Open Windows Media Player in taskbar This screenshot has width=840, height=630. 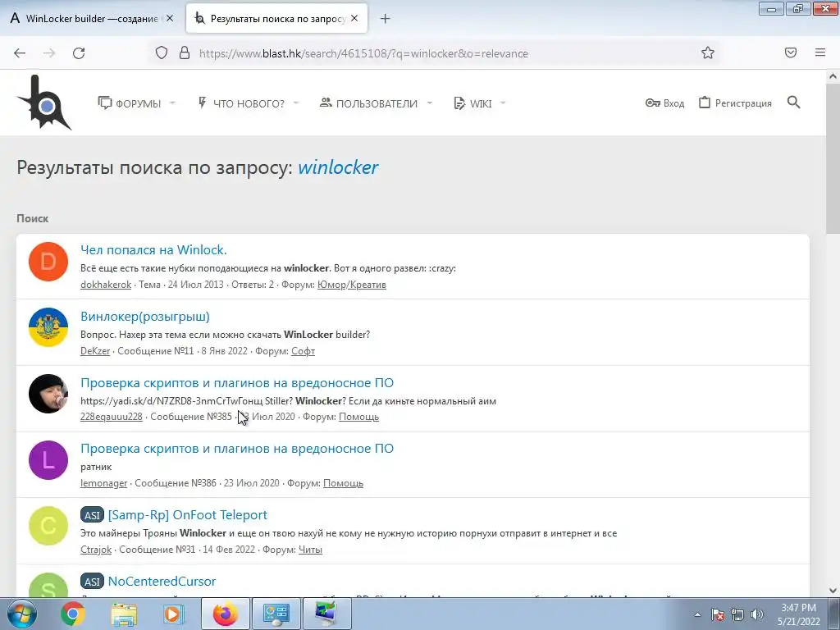pyautogui.click(x=173, y=614)
